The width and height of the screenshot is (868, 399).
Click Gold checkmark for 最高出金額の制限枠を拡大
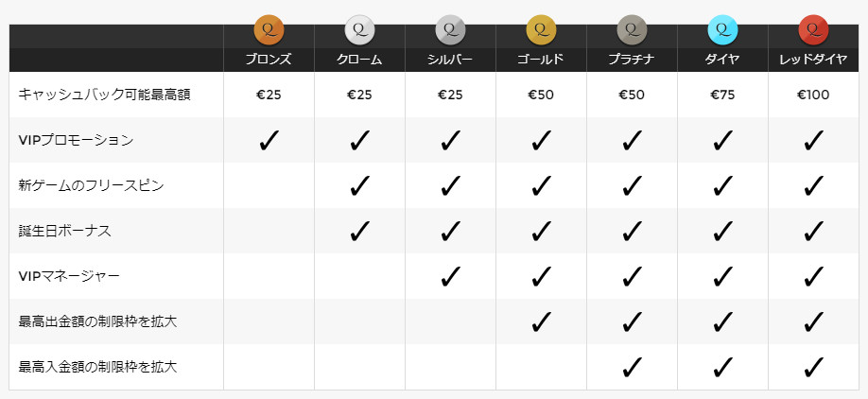pos(541,321)
